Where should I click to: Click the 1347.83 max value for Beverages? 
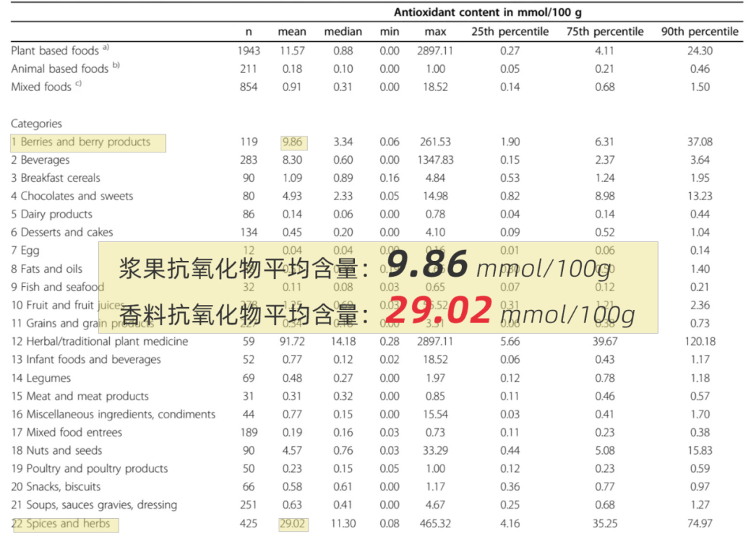(x=435, y=160)
